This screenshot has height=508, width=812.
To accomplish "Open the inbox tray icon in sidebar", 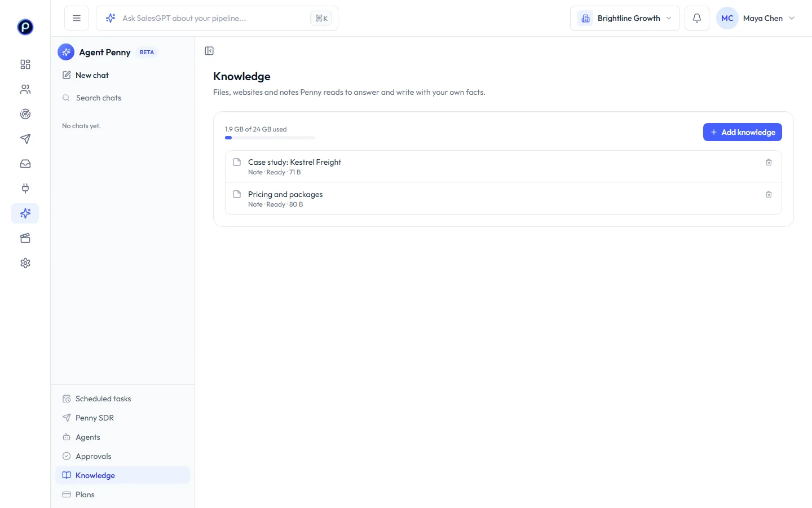I will click(25, 164).
